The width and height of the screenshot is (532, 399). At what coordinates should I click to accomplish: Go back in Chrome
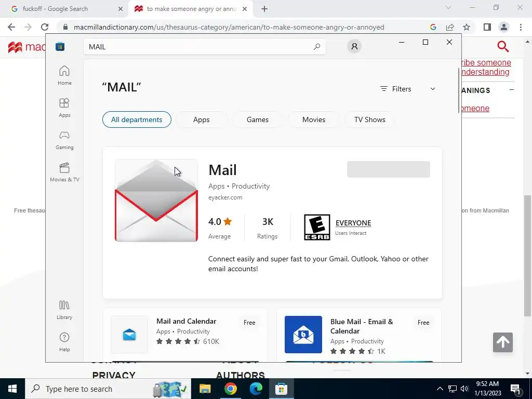click(x=11, y=27)
